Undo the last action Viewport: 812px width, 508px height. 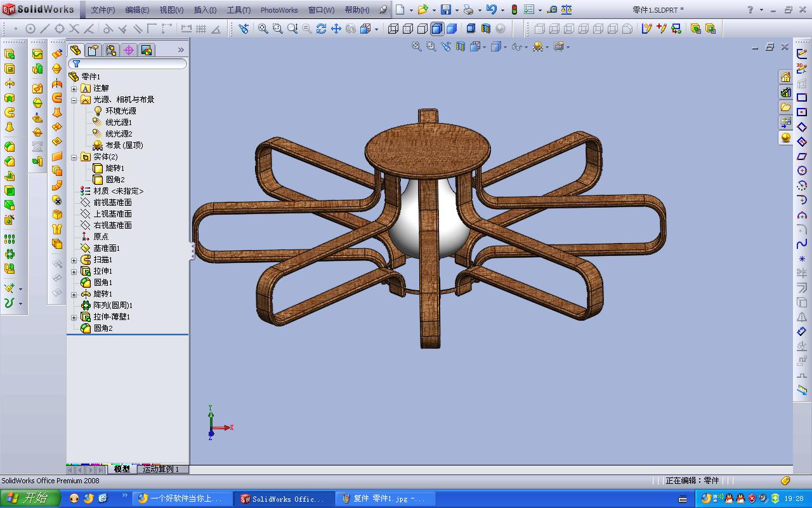[491, 10]
